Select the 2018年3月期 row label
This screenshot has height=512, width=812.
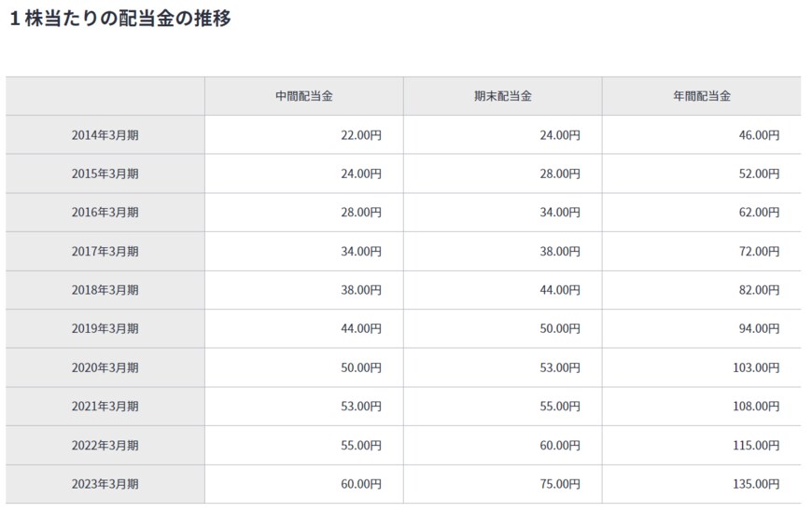click(105, 290)
